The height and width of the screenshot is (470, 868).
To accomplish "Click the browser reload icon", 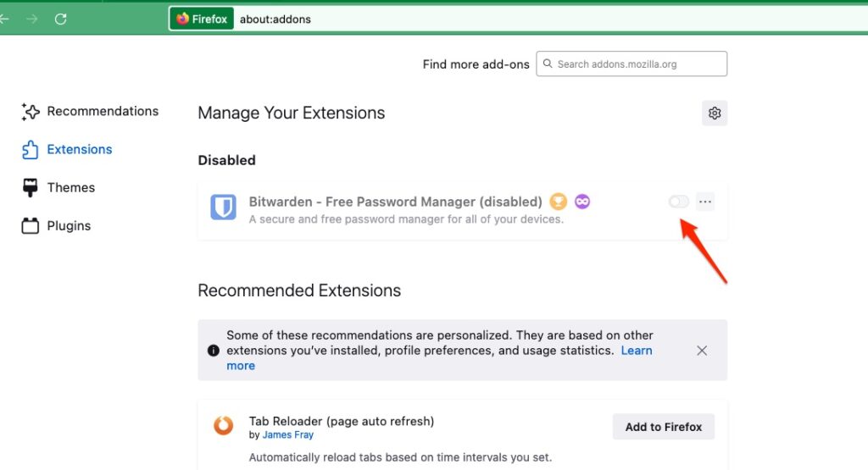I will (x=60, y=19).
